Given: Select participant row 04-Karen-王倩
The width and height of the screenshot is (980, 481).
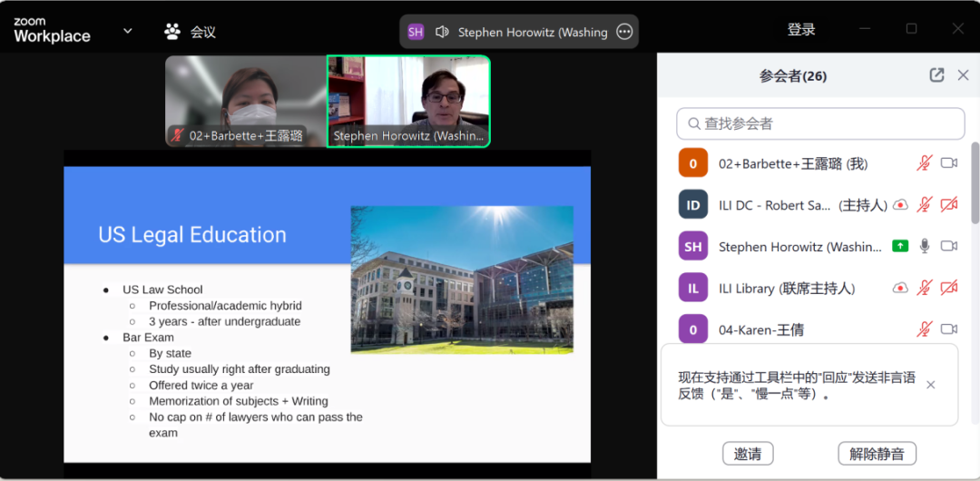Looking at the screenshot, I should pyautogui.click(x=820, y=329).
